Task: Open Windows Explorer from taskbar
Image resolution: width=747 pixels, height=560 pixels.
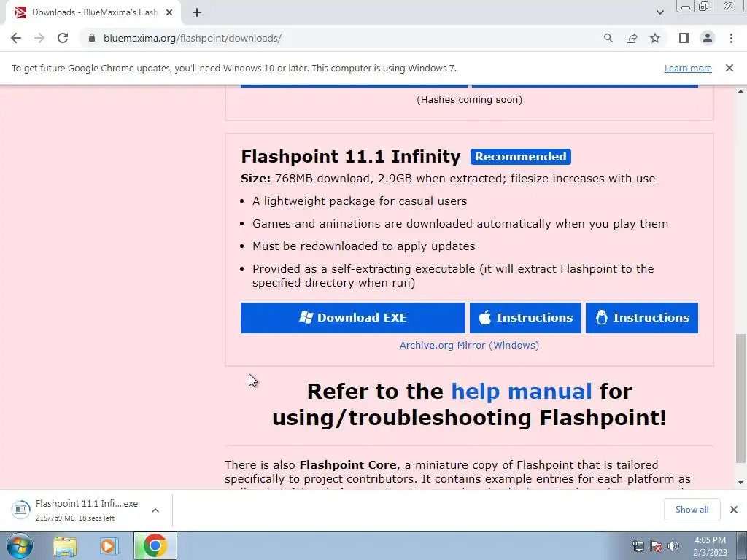Action: point(65,545)
